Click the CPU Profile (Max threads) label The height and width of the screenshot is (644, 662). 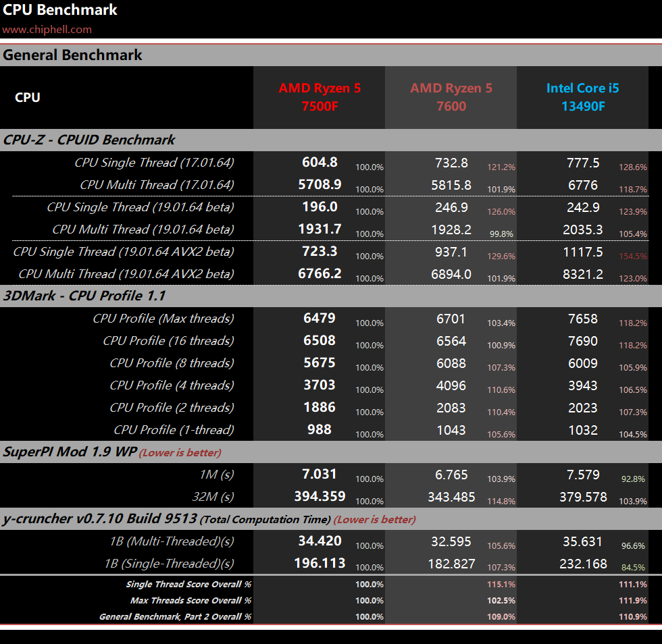click(x=163, y=319)
